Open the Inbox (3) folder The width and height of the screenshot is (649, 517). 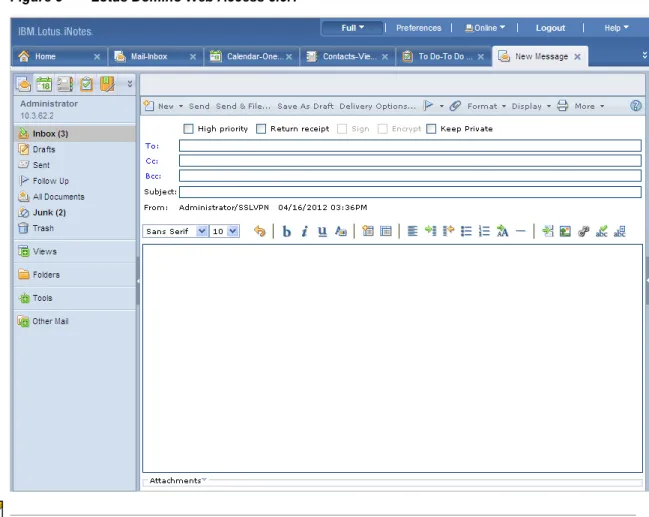pos(75,133)
